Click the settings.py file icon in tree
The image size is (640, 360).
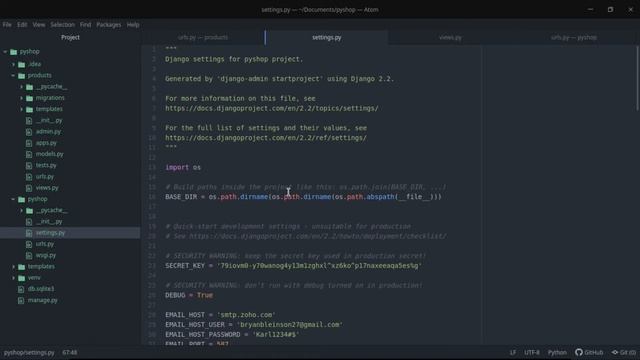point(29,233)
